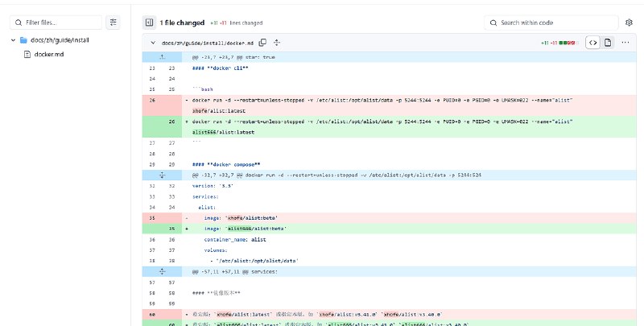Click added 'alist666/alist:beta' image line
This screenshot has width=644, height=326.
click(245, 229)
